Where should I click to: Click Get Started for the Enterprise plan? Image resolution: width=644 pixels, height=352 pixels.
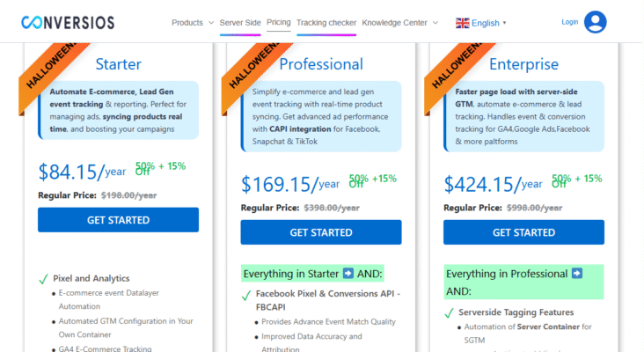click(x=523, y=232)
